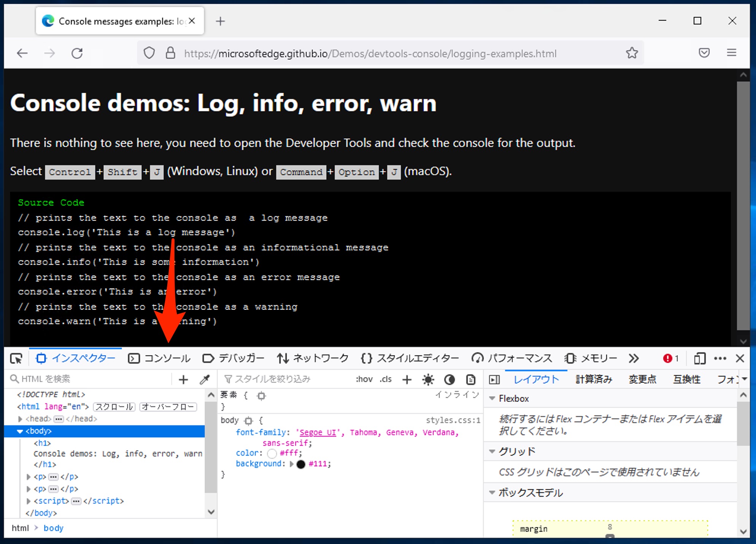This screenshot has width=756, height=544.
Task: Click the white color swatch for the color property
Action: click(x=272, y=453)
